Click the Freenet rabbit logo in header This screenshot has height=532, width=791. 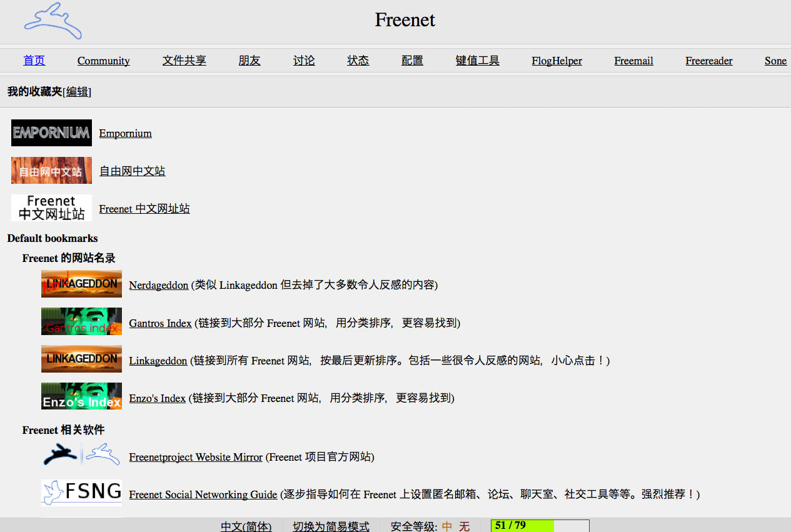coord(53,21)
